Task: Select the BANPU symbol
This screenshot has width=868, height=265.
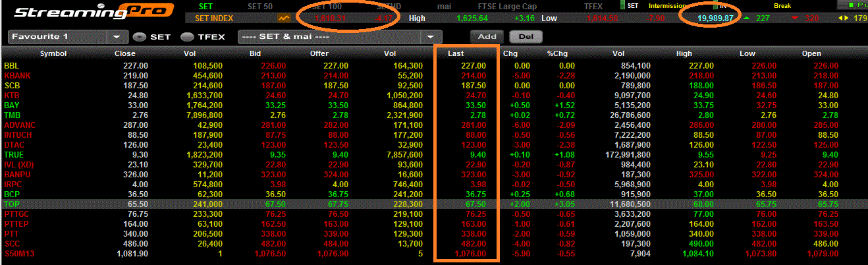Action: (x=17, y=175)
